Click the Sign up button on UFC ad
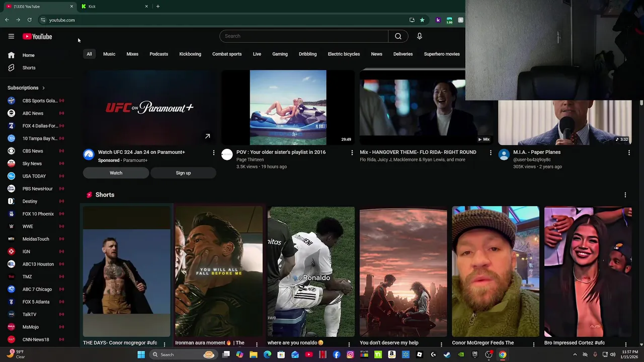 tap(183, 173)
